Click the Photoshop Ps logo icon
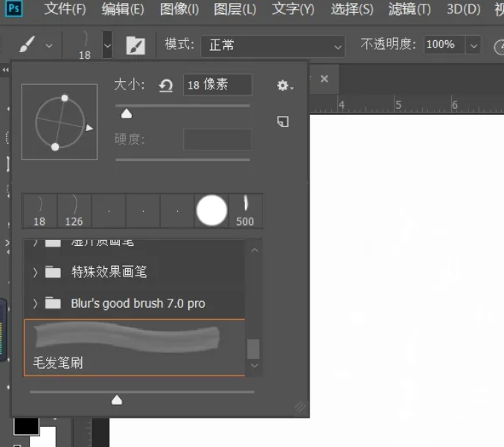The width and height of the screenshot is (504, 447). pyautogui.click(x=14, y=9)
